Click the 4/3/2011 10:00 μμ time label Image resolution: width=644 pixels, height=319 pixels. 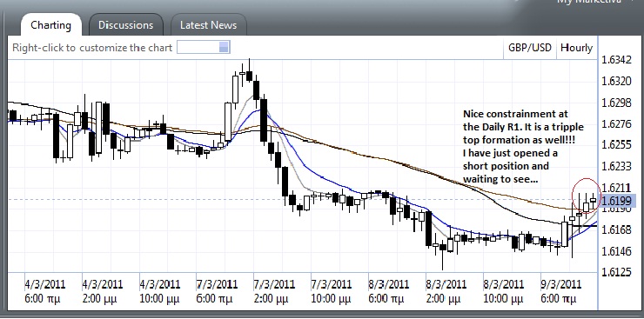(159, 291)
